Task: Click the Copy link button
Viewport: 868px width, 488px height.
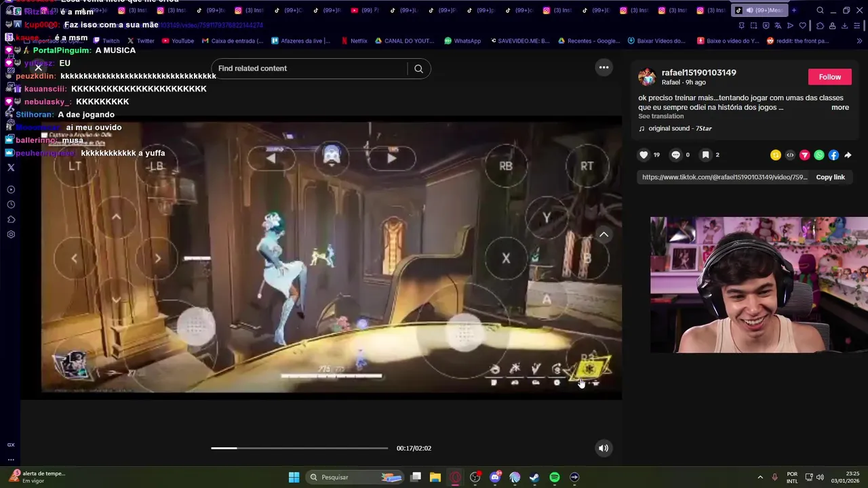Action: pyautogui.click(x=830, y=178)
